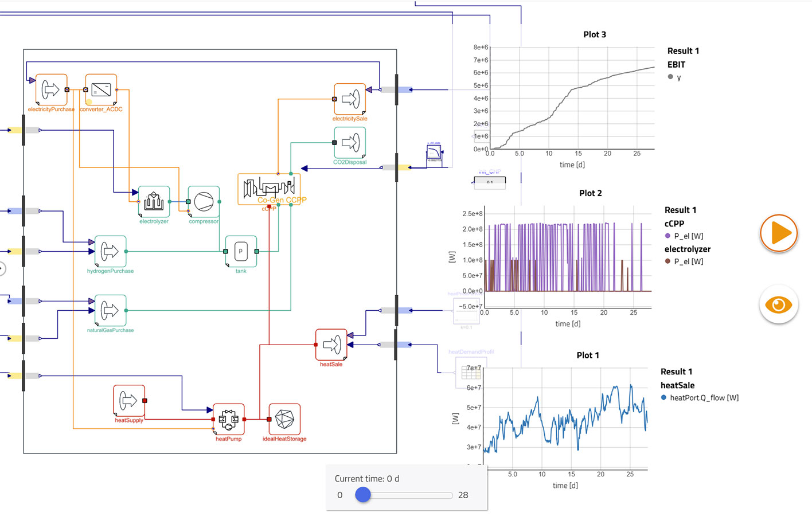Select the naturalGasPurchase component icon
This screenshot has width=812, height=516.
(111, 311)
